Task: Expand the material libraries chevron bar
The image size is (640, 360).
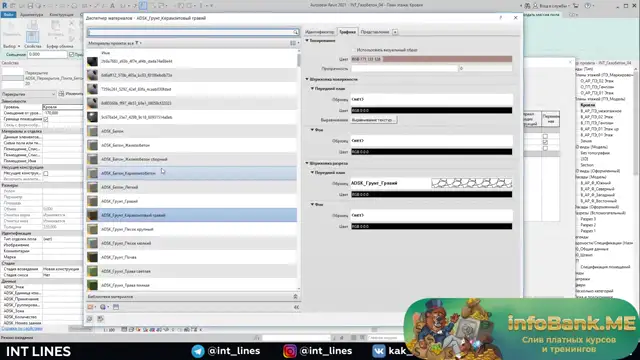Action: (295, 297)
